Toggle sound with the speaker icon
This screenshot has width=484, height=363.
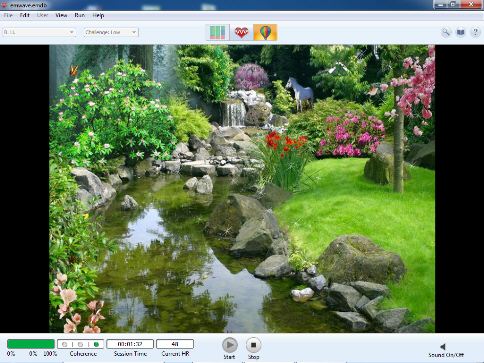443,347
